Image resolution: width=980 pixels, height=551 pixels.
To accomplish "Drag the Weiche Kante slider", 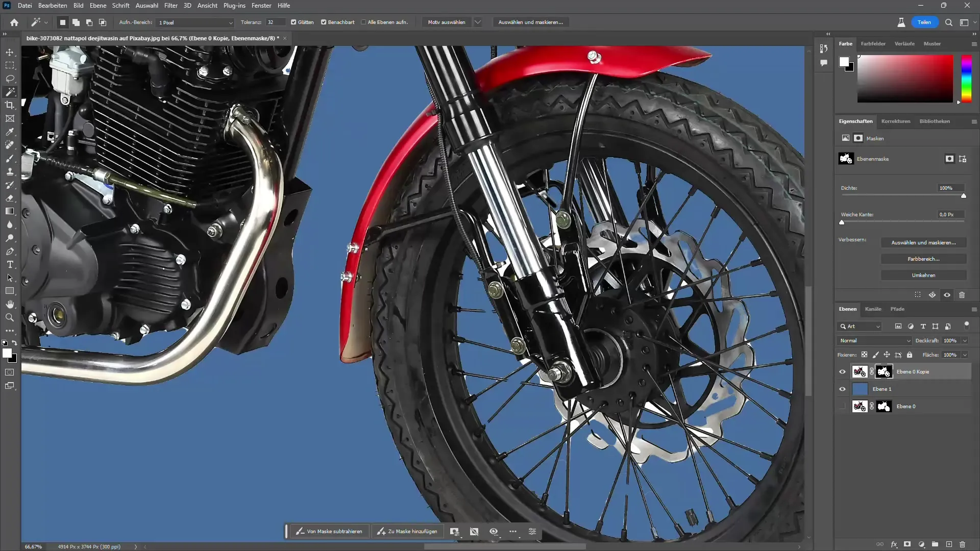I will pyautogui.click(x=841, y=221).
